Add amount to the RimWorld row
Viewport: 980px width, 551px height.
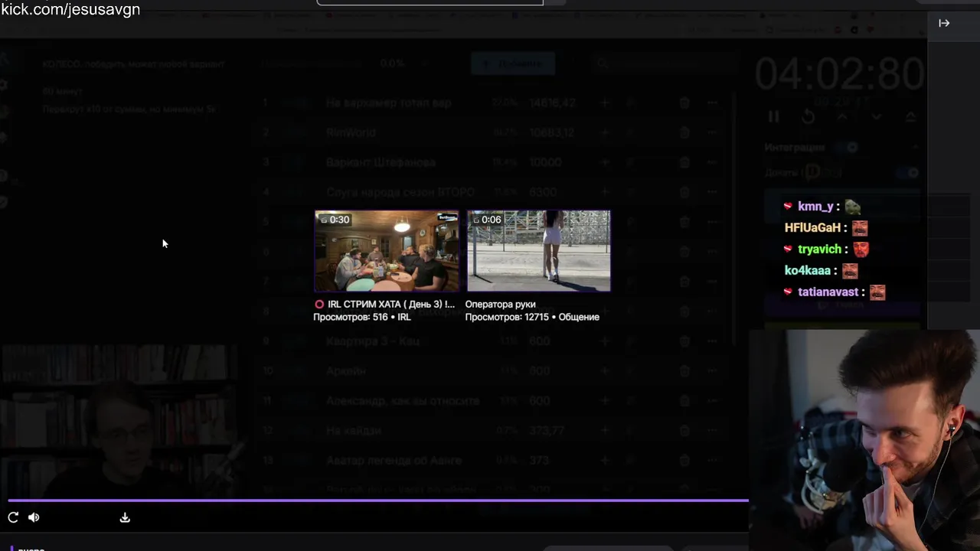(604, 132)
